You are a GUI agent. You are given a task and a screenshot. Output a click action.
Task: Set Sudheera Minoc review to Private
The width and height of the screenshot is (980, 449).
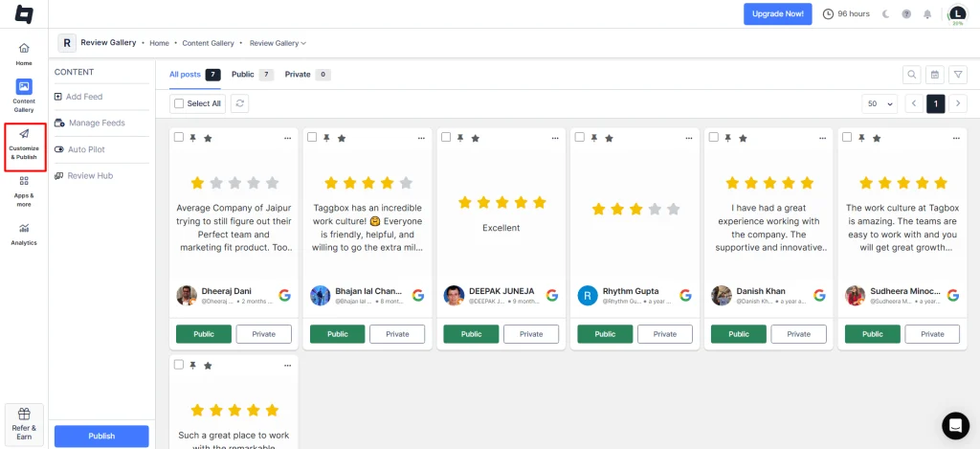point(932,334)
